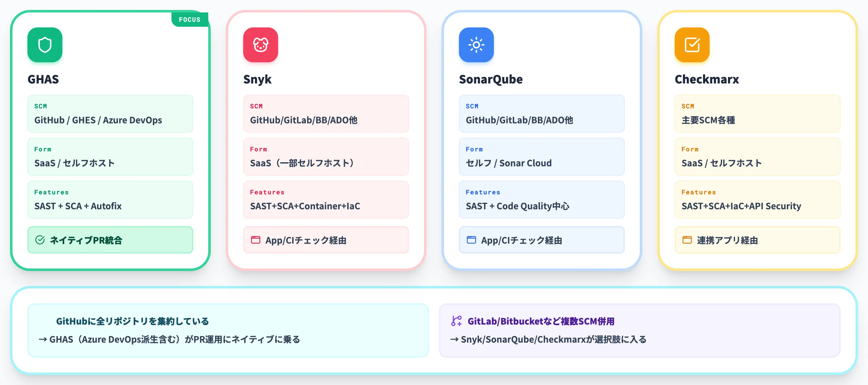Click the SCM label in the GHAS card

[41, 106]
